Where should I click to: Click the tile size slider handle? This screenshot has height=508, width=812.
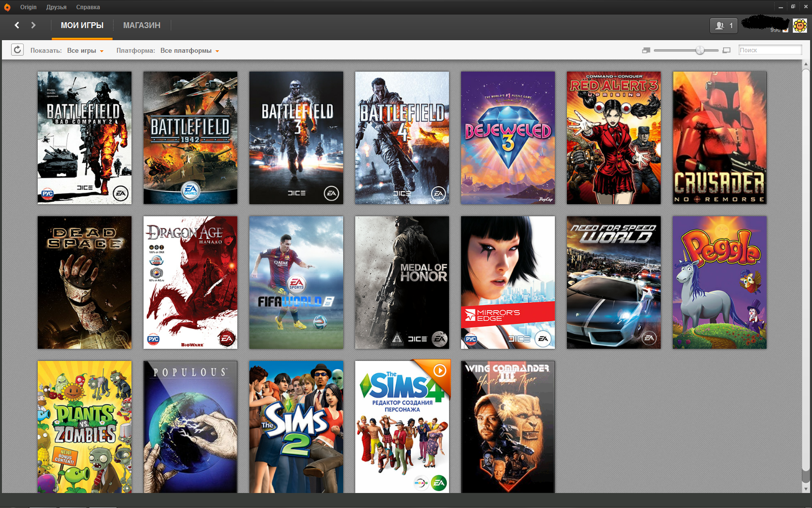pyautogui.click(x=700, y=50)
